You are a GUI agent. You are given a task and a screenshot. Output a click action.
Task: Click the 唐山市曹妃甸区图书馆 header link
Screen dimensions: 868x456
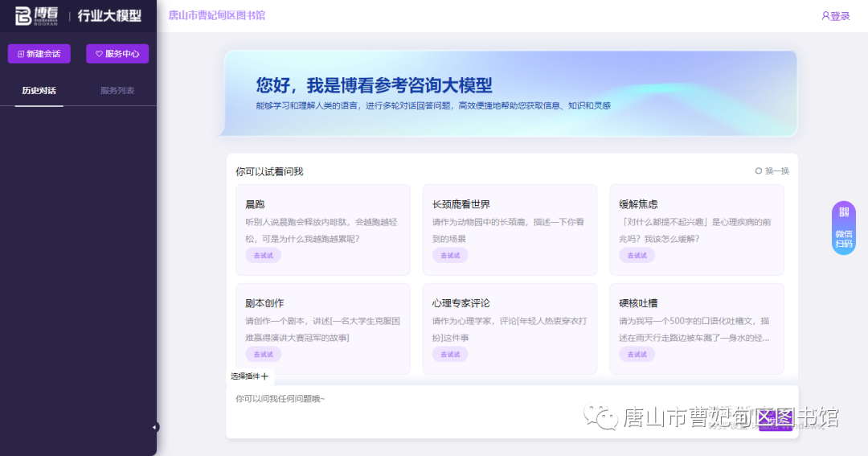coord(217,15)
